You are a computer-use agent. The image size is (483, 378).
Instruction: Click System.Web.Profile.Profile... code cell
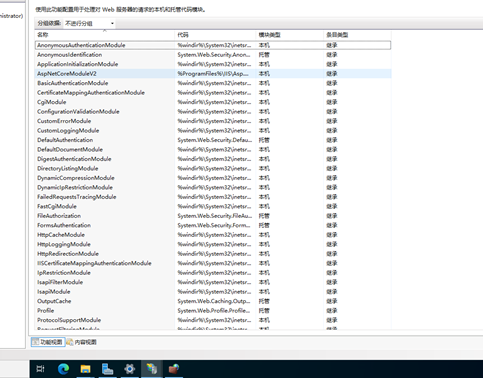(x=214, y=311)
